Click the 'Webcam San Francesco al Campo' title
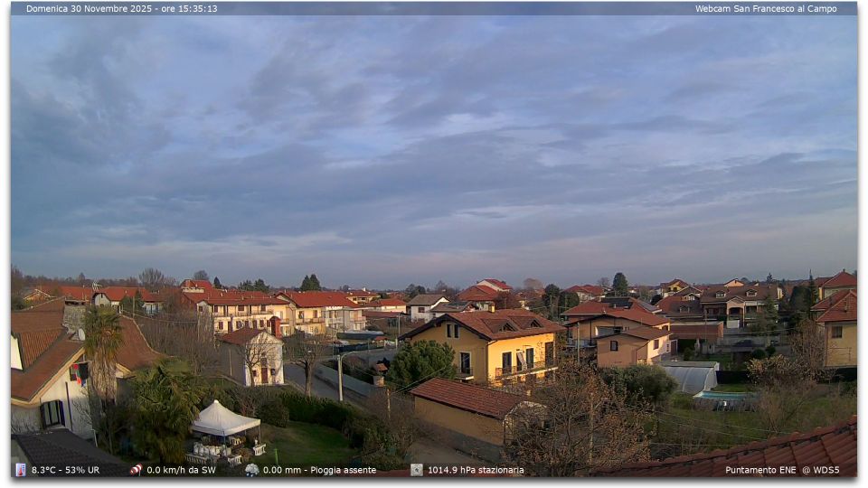This screenshot has height=488, width=868. tap(766, 9)
